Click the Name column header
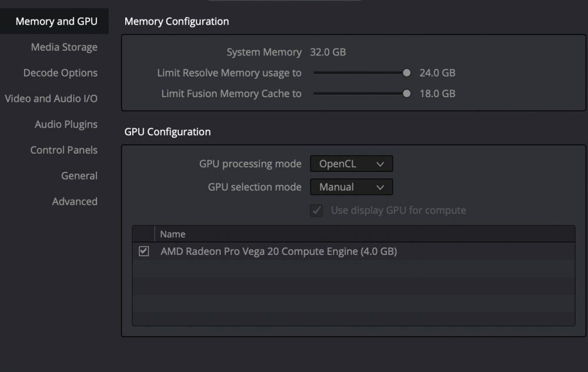Image resolution: width=588 pixels, height=372 pixels. 173,234
